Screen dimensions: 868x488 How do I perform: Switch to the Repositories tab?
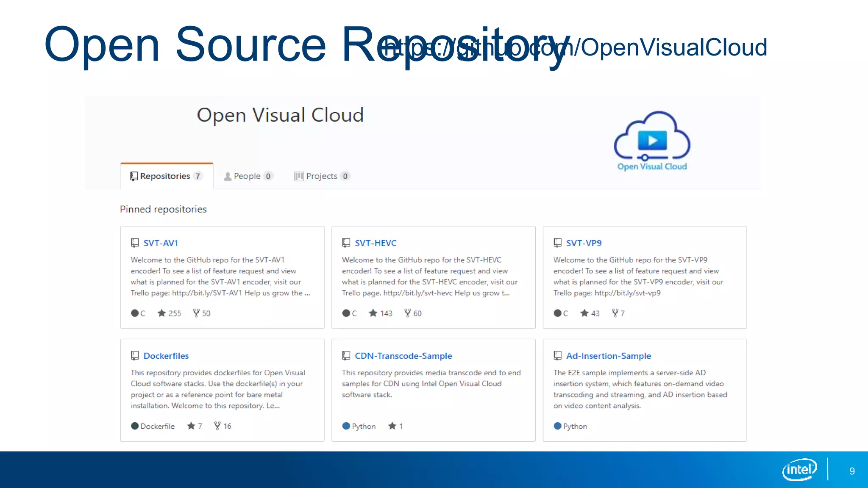click(167, 176)
